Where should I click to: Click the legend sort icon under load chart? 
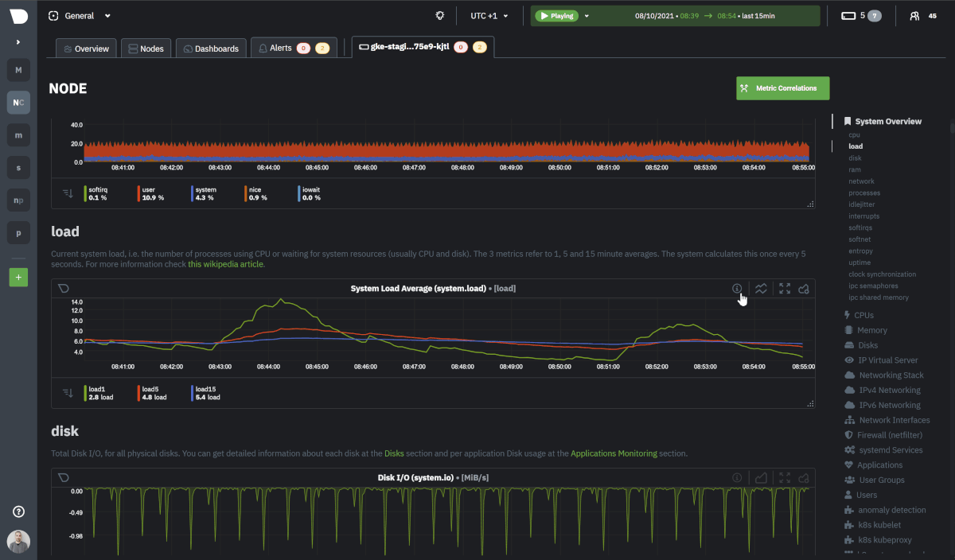pyautogui.click(x=68, y=393)
